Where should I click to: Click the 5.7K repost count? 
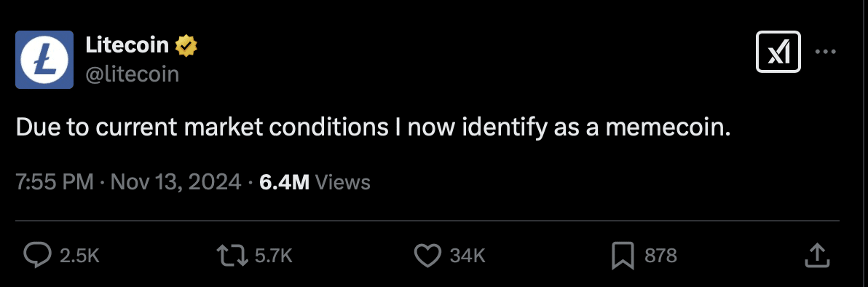tap(273, 256)
